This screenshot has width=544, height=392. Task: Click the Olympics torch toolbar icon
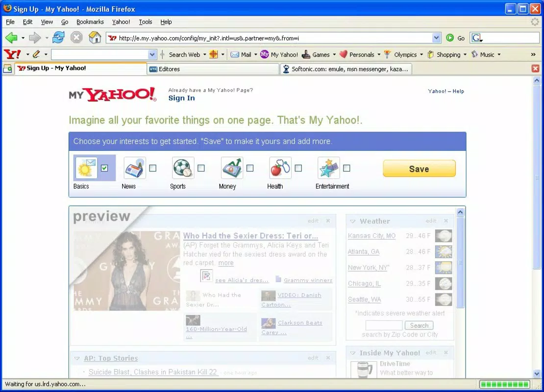[388, 54]
